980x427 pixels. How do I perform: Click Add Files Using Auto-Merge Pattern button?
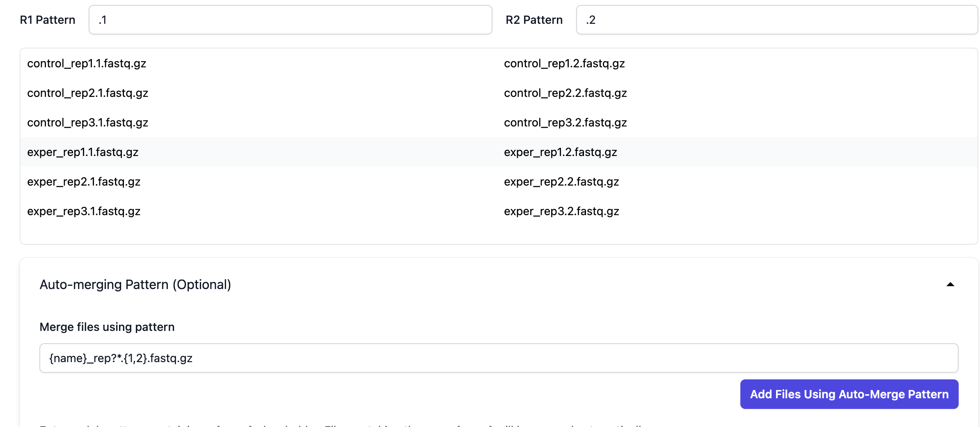[x=849, y=394]
